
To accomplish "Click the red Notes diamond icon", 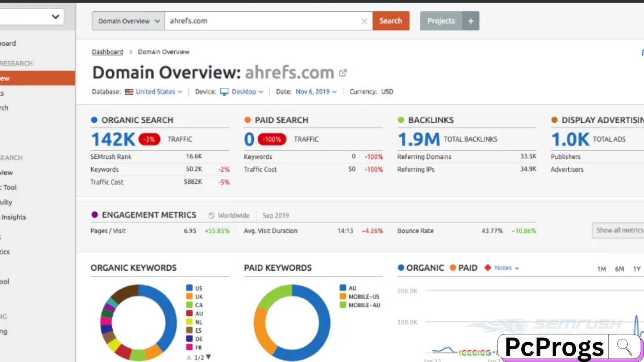I will pos(488,268).
